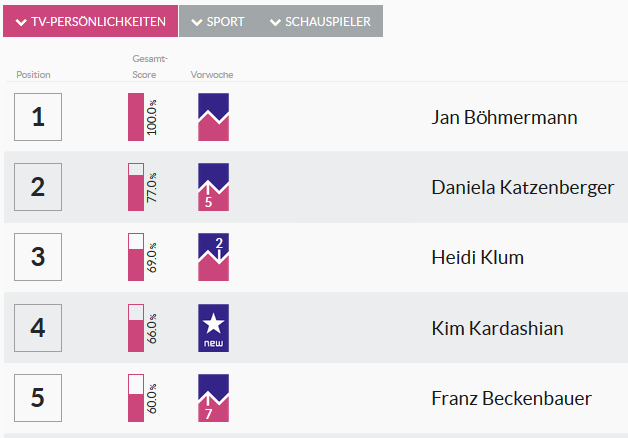Click Franz Beckenbauer's up-7 trend icon
This screenshot has width=628, height=438.
[213, 398]
